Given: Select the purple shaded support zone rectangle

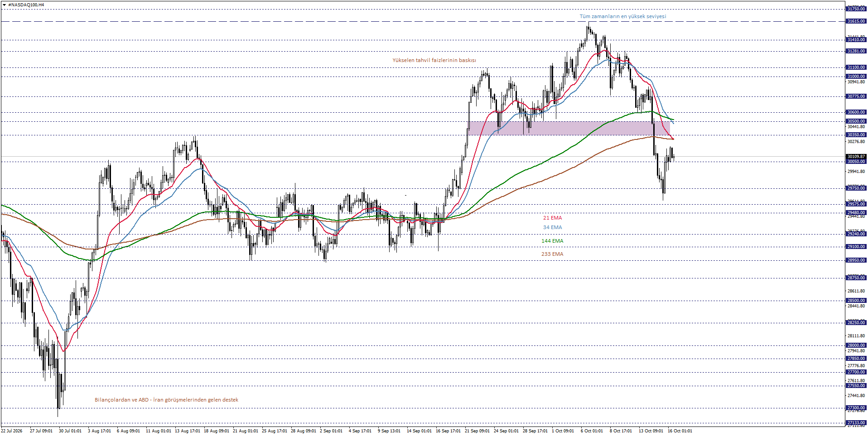Looking at the screenshot, I should point(569,128).
